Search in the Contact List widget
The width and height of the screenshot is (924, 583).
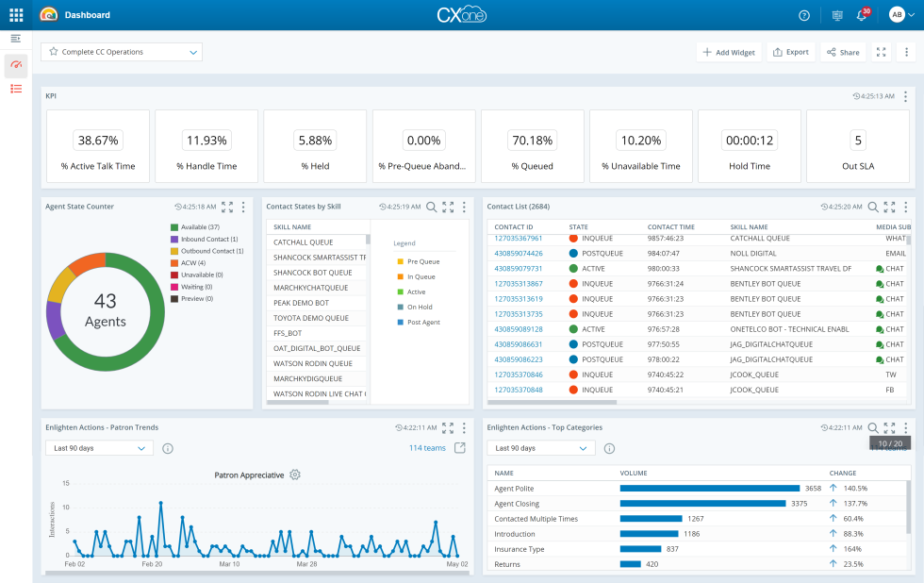pos(873,207)
